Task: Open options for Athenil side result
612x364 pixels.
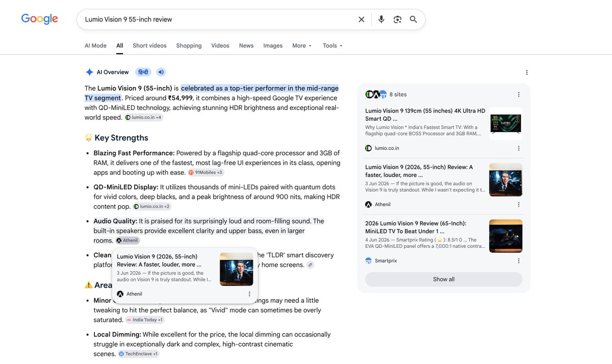Action: click(x=519, y=204)
